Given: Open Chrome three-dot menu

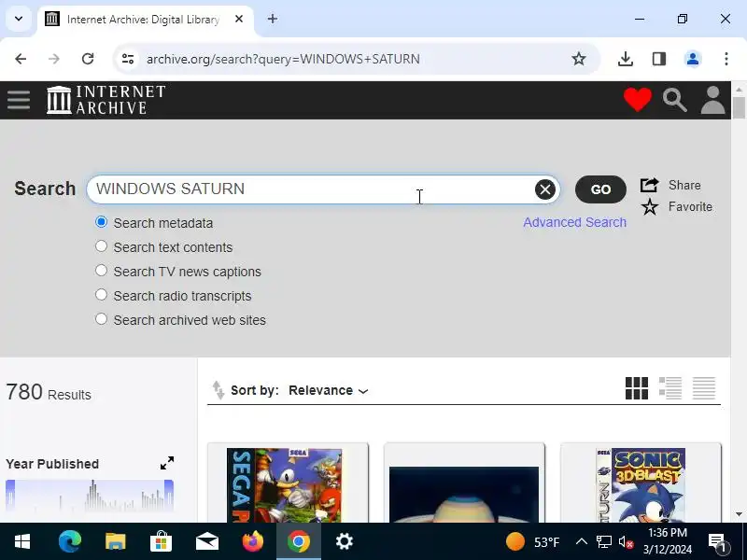Looking at the screenshot, I should 726,59.
